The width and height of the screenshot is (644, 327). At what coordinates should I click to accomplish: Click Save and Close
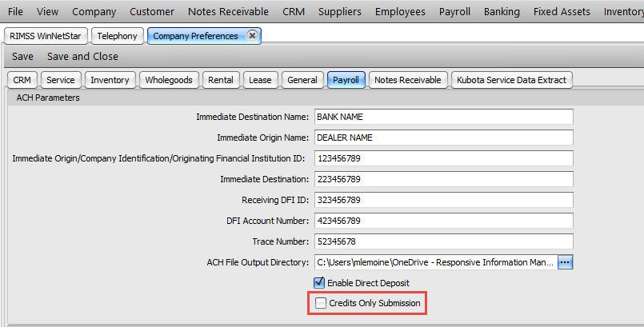(82, 56)
